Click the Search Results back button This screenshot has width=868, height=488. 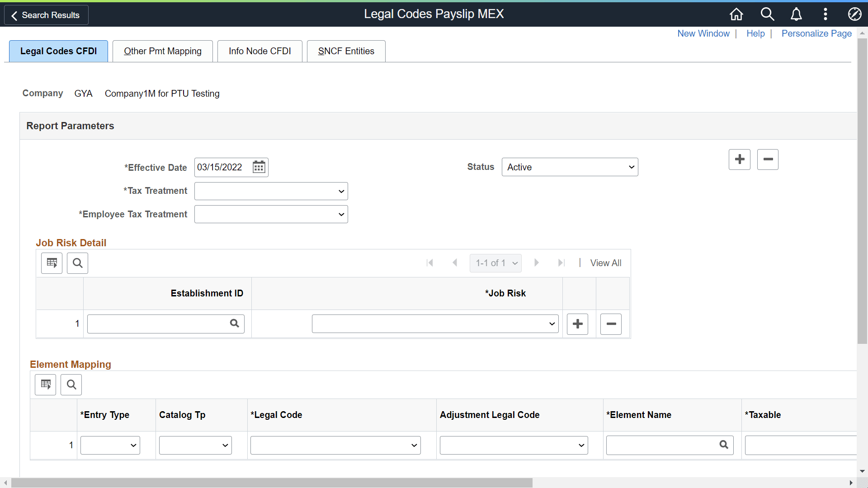(46, 15)
